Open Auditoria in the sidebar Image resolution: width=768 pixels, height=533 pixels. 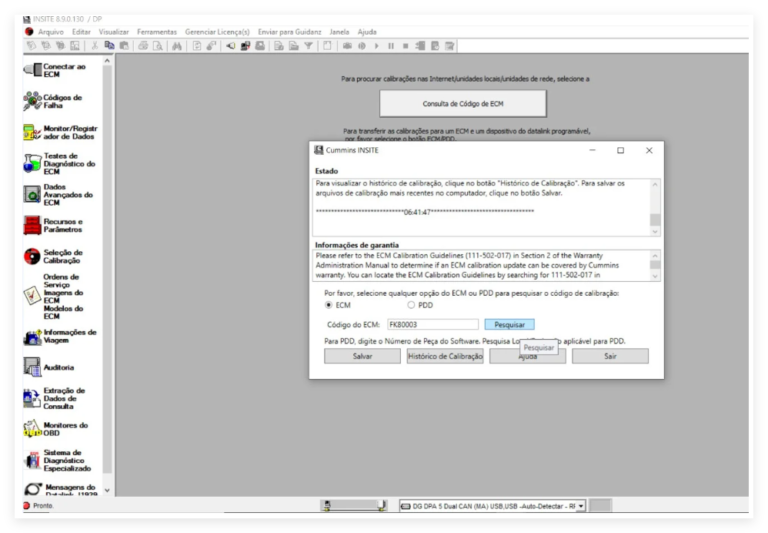pyautogui.click(x=49, y=367)
